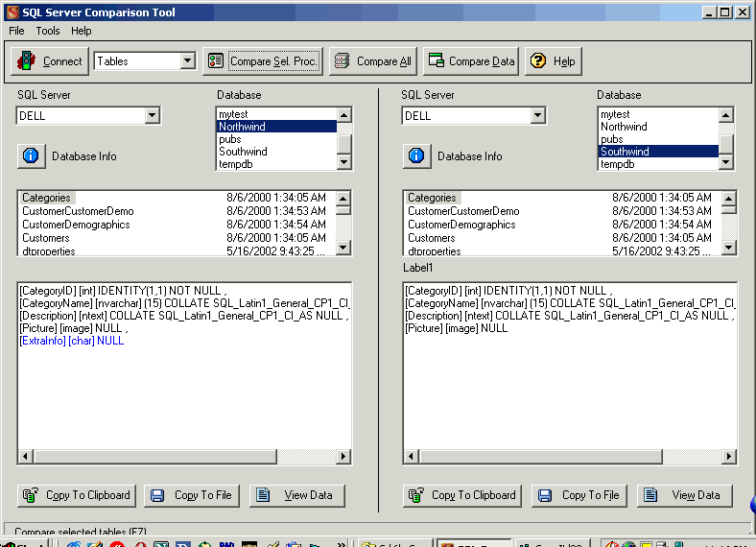This screenshot has width=756, height=547.
Task: Click the blue ExtraInfo char NULL line
Action: tap(72, 341)
